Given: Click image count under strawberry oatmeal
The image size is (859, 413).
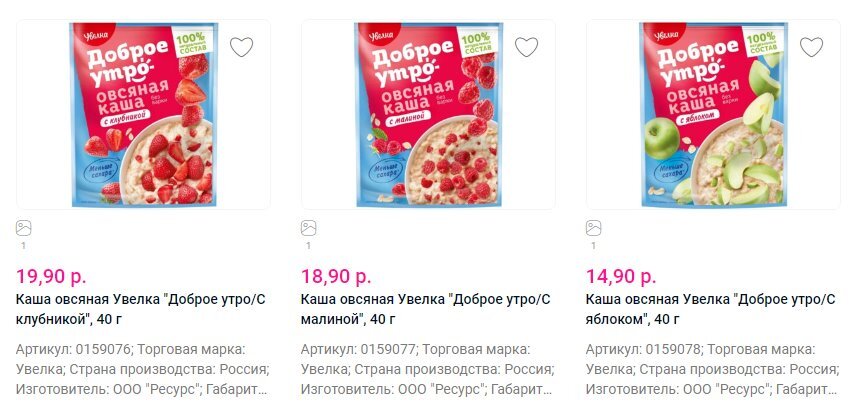Looking at the screenshot, I should coord(23,245).
